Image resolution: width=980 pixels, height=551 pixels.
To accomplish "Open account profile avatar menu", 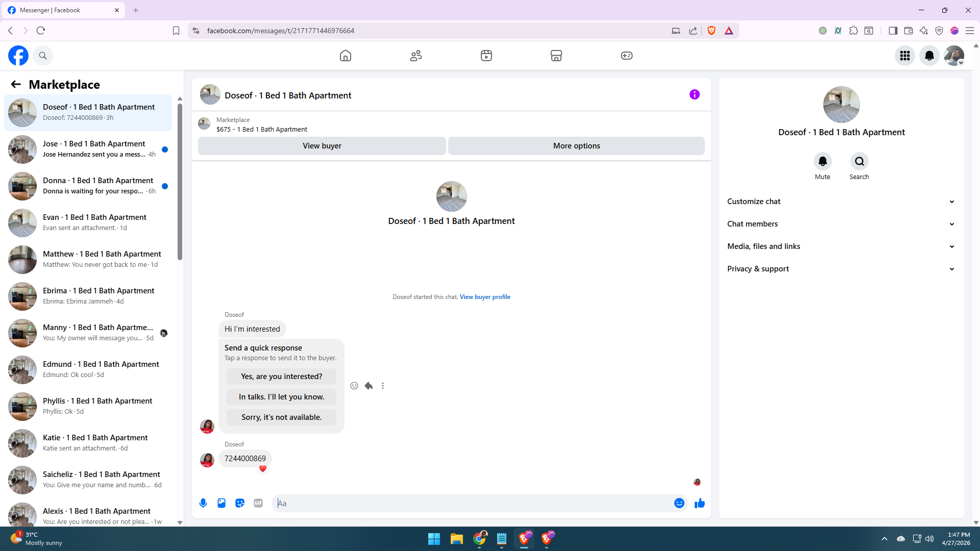I will point(954,56).
